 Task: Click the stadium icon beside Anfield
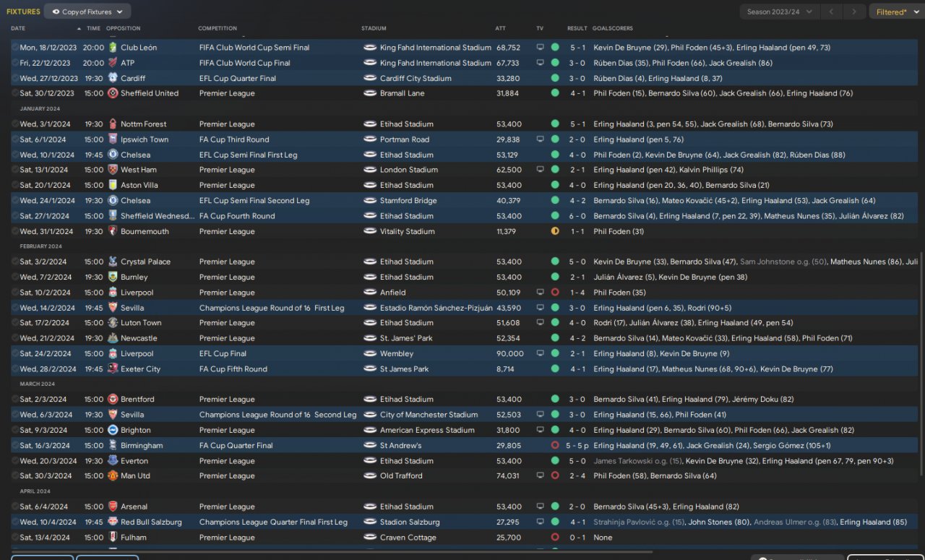(370, 293)
